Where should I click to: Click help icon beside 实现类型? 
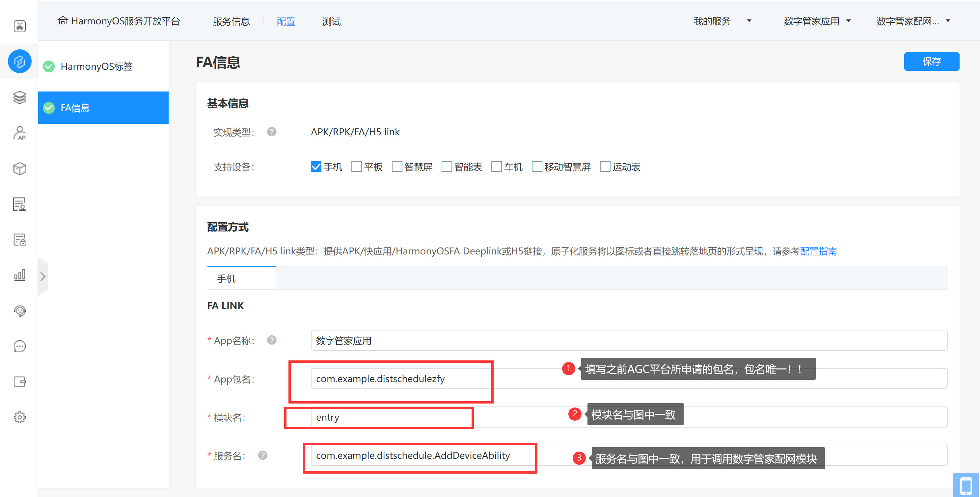pos(271,132)
